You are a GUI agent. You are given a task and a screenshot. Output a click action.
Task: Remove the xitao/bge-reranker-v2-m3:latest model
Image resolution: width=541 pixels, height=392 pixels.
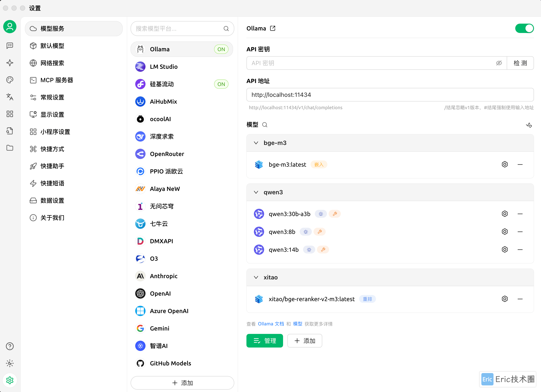click(520, 299)
